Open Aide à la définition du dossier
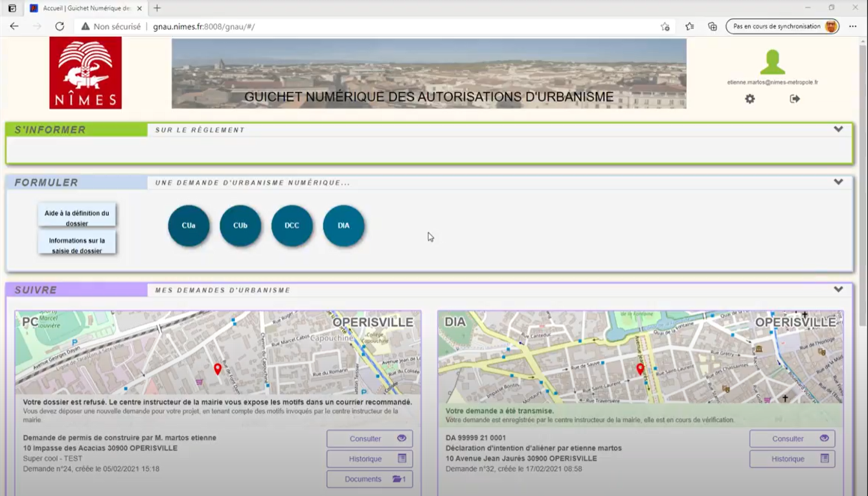Screen dimensions: 868x496 (x=76, y=215)
